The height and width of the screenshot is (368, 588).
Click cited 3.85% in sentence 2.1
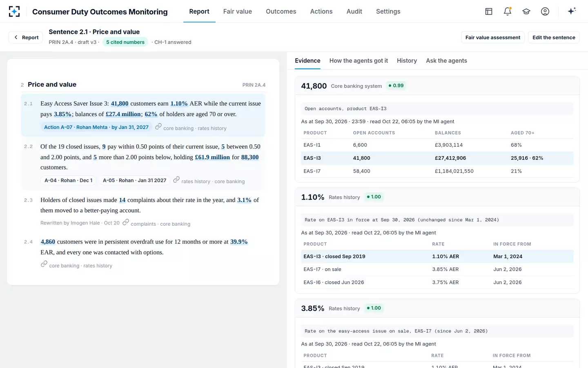[x=62, y=114]
